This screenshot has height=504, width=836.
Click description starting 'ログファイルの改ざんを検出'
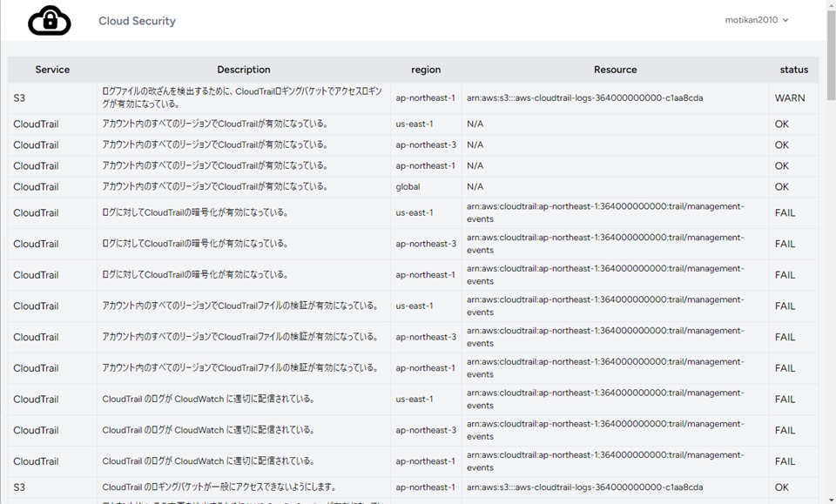click(242, 97)
